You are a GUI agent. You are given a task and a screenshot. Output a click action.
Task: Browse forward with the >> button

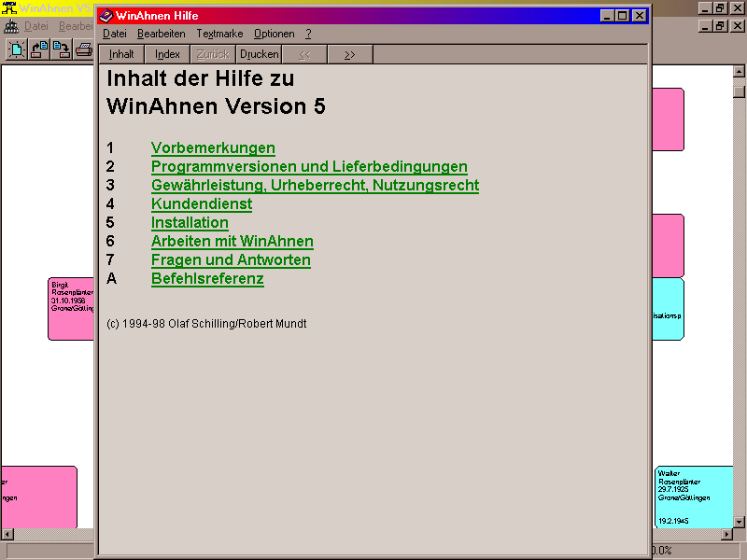point(349,54)
